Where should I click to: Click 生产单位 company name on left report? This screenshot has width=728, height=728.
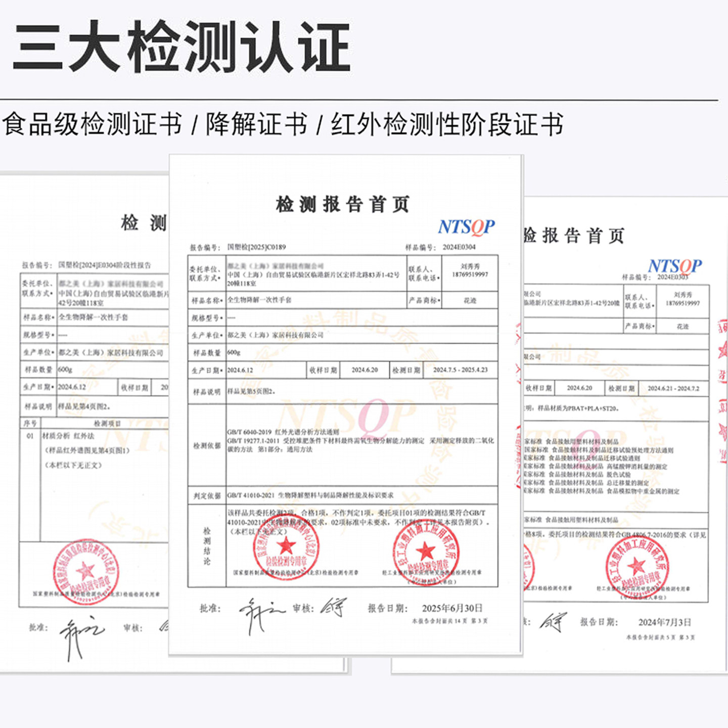click(111, 352)
